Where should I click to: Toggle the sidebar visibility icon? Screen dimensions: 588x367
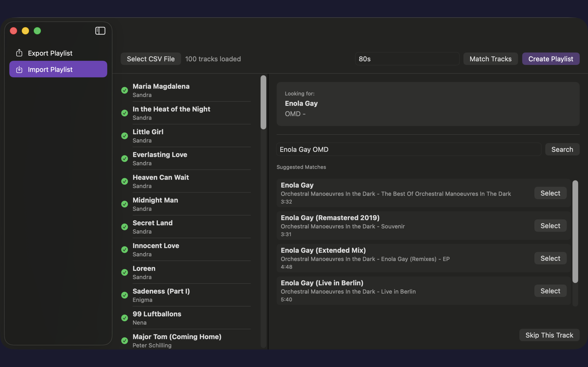pos(100,31)
